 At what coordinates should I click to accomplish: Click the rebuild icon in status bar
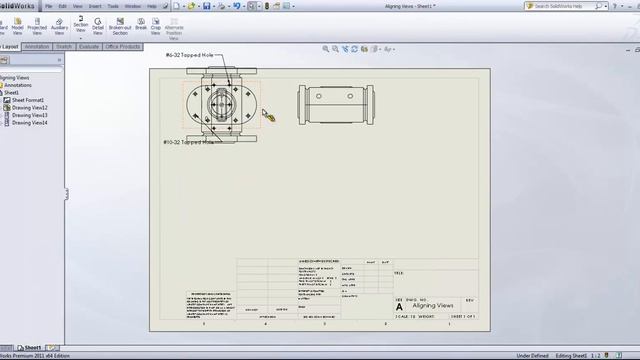pos(607,356)
